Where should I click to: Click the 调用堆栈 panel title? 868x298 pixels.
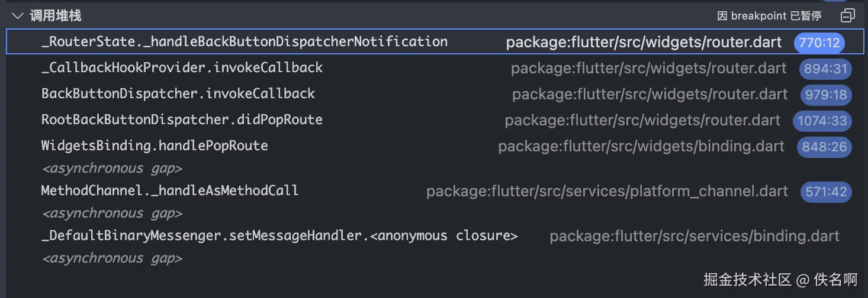[56, 15]
